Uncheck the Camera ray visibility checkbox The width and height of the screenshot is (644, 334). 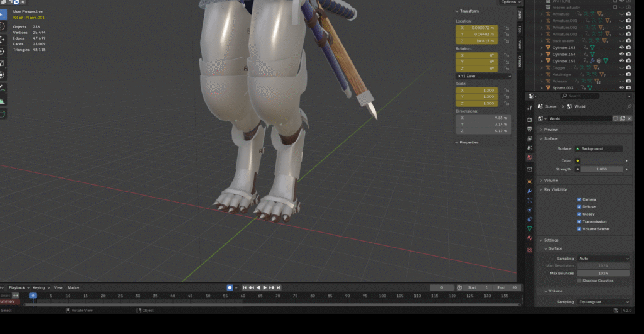pyautogui.click(x=579, y=199)
